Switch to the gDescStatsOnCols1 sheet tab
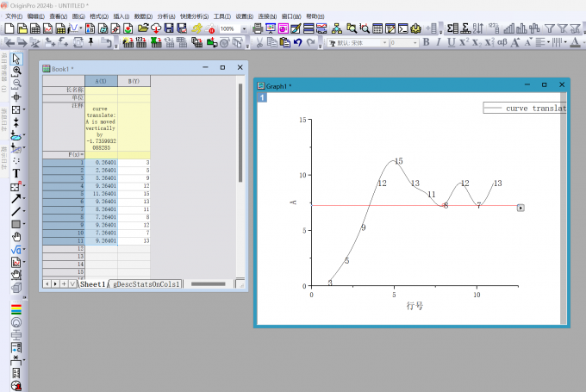Screen dimensions: 586x392 (x=146, y=284)
